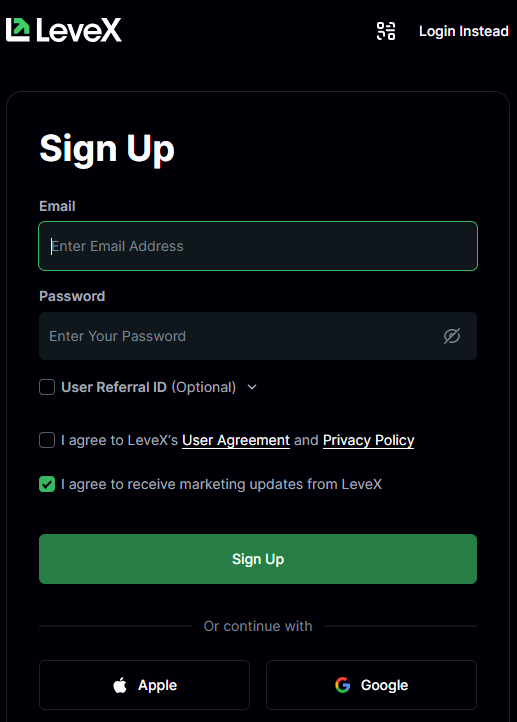
Task: Click the LeveX wordmark text
Action: [79, 30]
